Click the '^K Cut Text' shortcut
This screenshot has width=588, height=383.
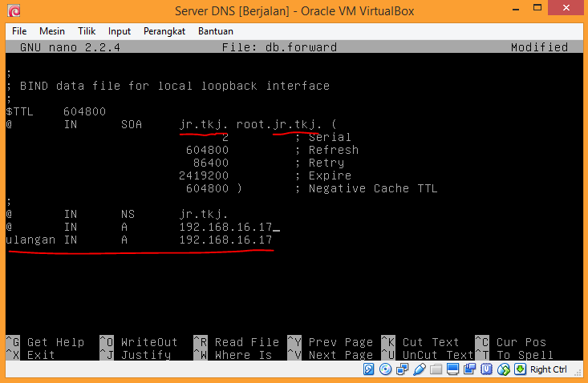[x=420, y=342]
